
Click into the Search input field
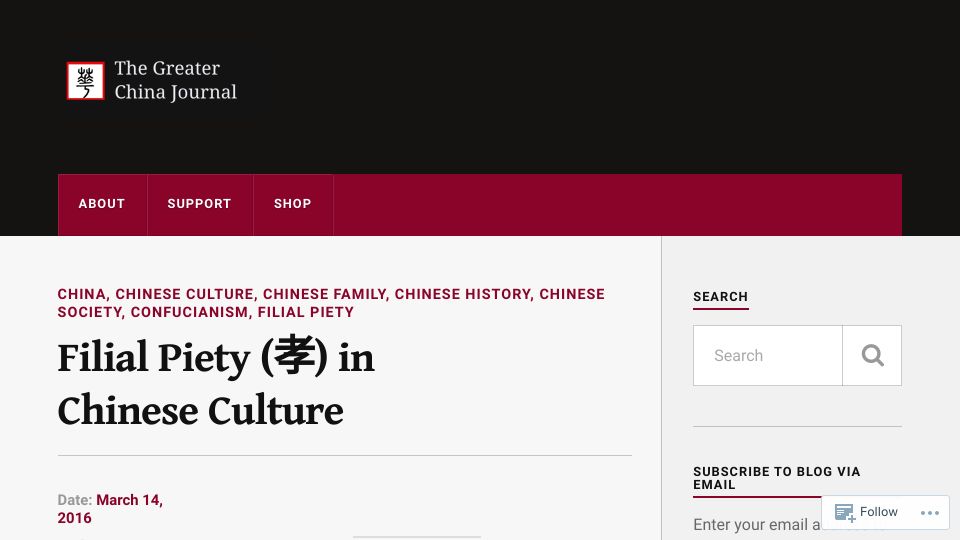pyautogui.click(x=768, y=356)
